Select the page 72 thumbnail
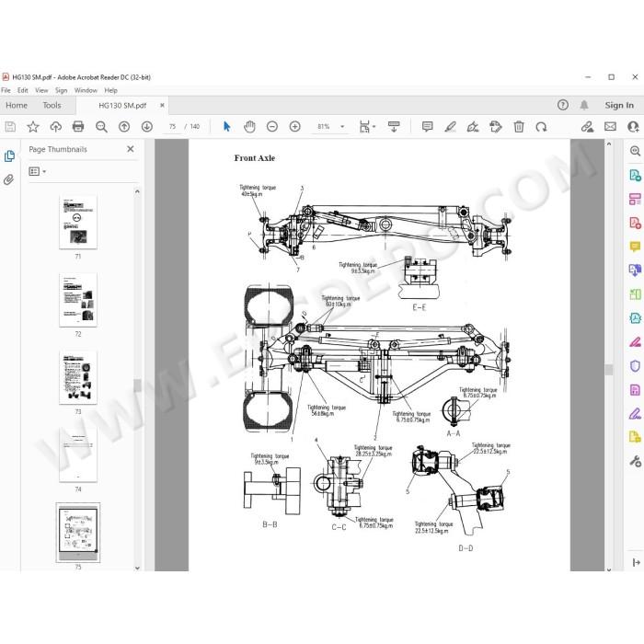This screenshot has width=644, height=644. 78,300
